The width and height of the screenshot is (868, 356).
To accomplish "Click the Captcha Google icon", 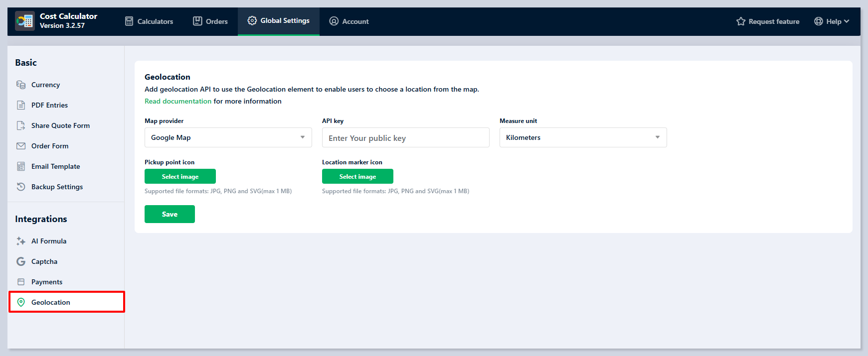I will tap(21, 261).
